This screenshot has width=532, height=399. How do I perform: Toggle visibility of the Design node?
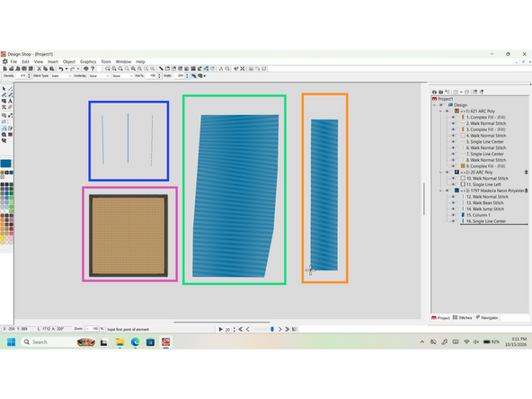pos(441,105)
